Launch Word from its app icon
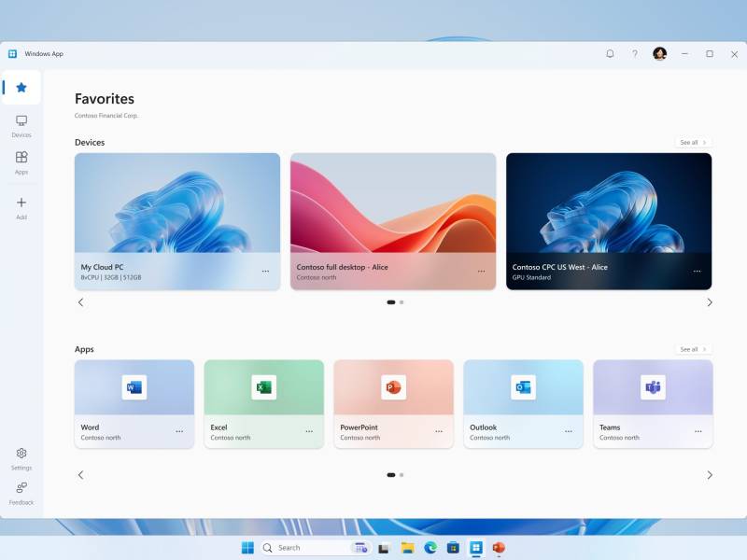The width and height of the screenshot is (747, 560). pos(134,387)
